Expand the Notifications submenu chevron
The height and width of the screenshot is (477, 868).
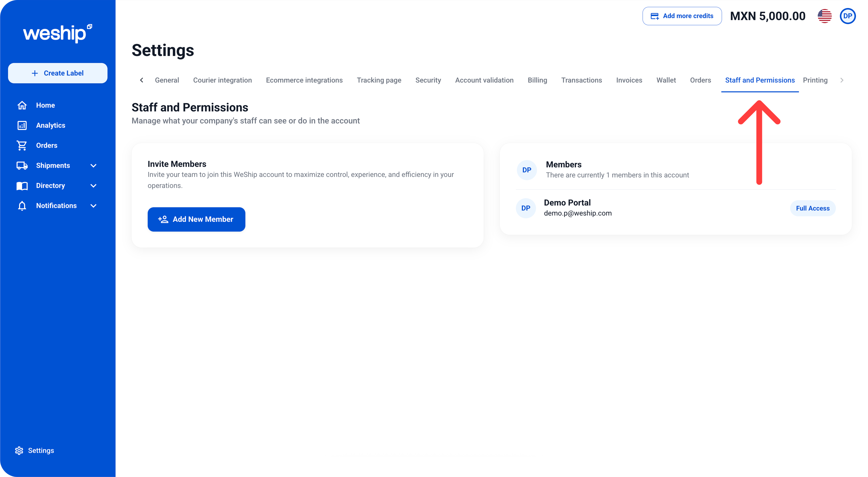pos(94,206)
